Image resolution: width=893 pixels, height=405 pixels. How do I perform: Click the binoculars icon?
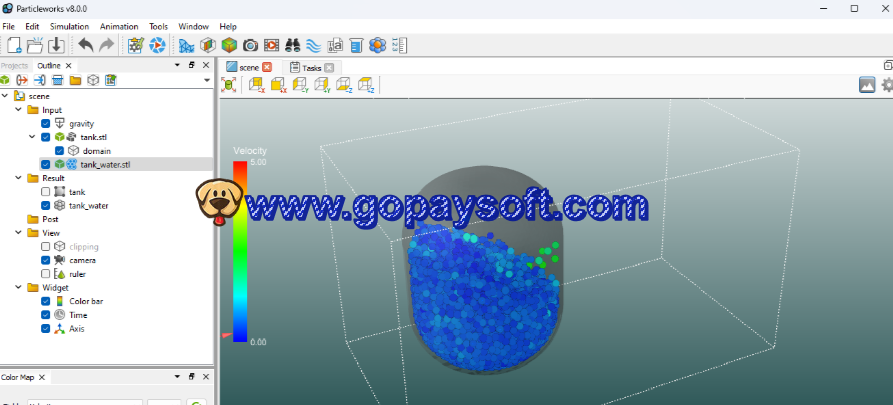coord(293,45)
